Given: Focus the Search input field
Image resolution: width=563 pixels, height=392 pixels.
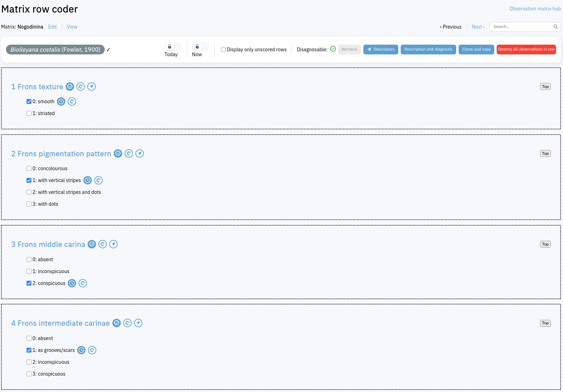Looking at the screenshot, I should 521,27.
